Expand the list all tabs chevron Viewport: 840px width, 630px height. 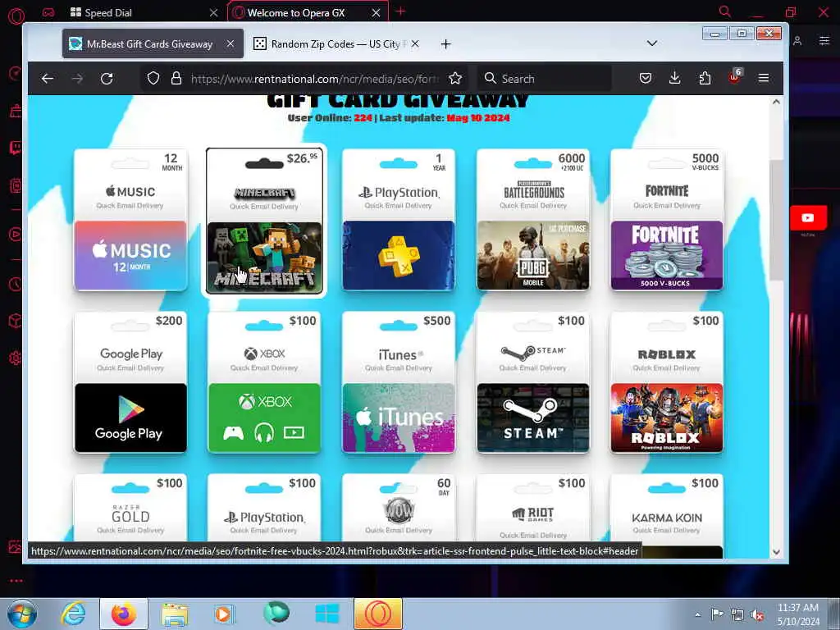tap(652, 43)
